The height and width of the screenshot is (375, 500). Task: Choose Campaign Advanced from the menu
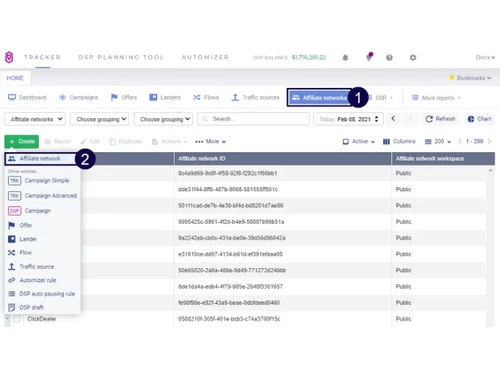[x=42, y=196]
